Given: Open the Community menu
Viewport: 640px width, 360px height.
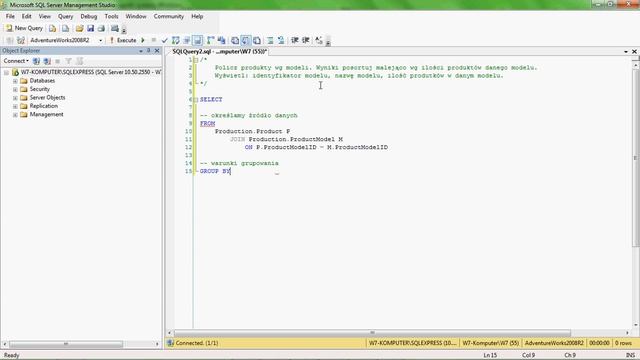Looking at the screenshot, I should click(169, 16).
